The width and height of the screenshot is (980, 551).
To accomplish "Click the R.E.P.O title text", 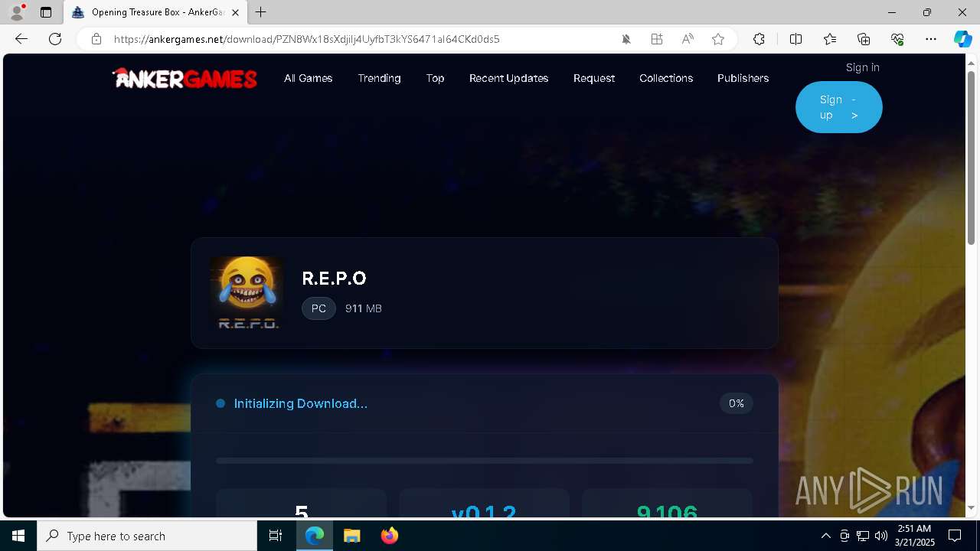I will pos(334,278).
